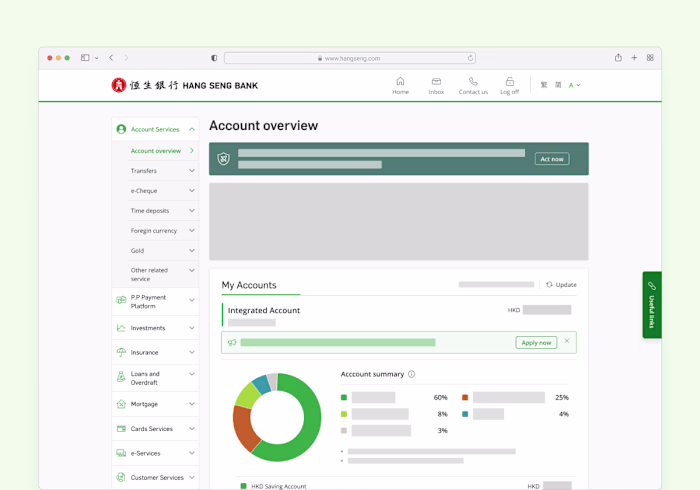Click the HKD Saving Account row
The width and height of the screenshot is (700, 490).
(x=406, y=486)
